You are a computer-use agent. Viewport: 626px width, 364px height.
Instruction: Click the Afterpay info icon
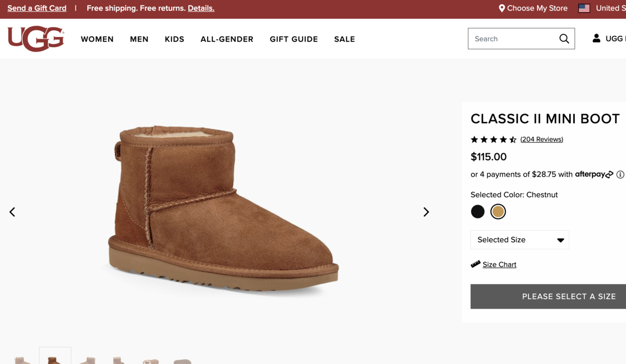pyautogui.click(x=620, y=174)
